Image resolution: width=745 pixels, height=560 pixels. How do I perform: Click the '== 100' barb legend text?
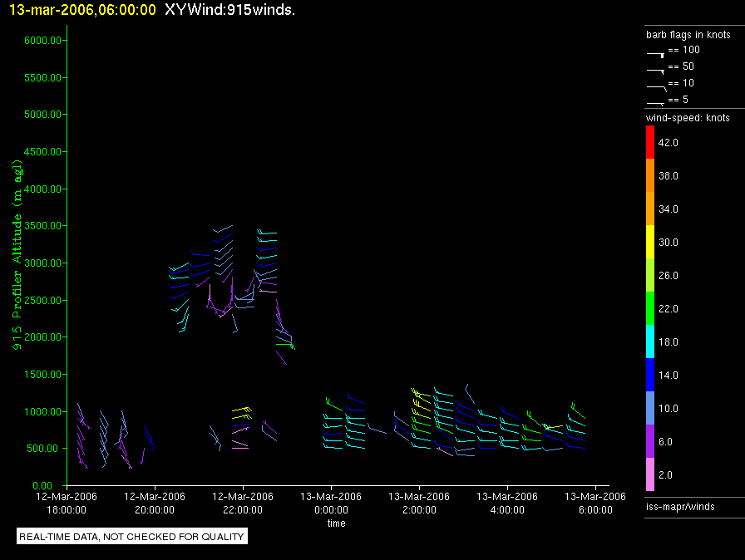pyautogui.click(x=683, y=49)
